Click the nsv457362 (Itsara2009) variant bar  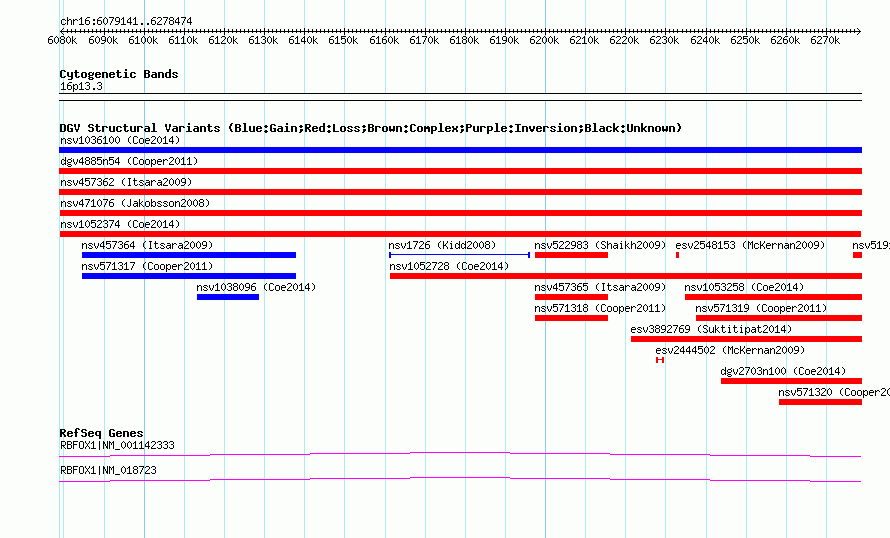pyautogui.click(x=460, y=192)
